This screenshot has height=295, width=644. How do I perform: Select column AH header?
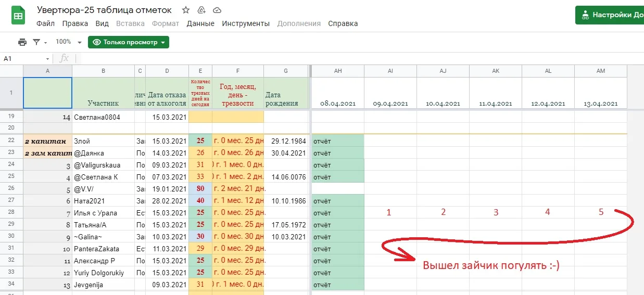pyautogui.click(x=338, y=71)
